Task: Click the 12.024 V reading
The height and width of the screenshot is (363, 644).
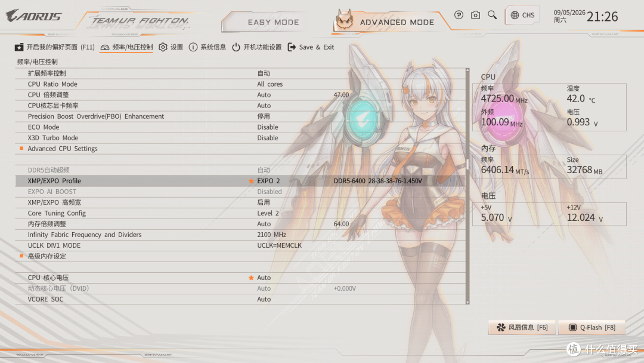Action: (x=585, y=218)
